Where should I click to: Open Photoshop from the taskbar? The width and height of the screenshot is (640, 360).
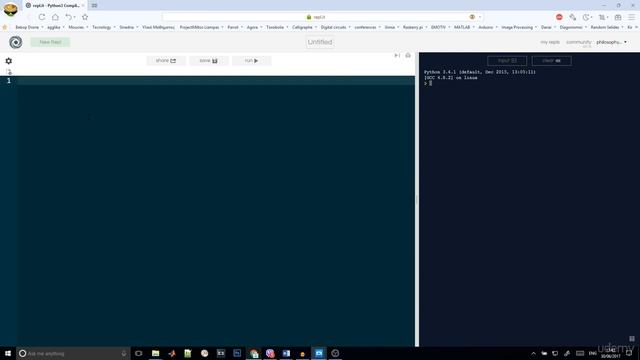point(237,353)
